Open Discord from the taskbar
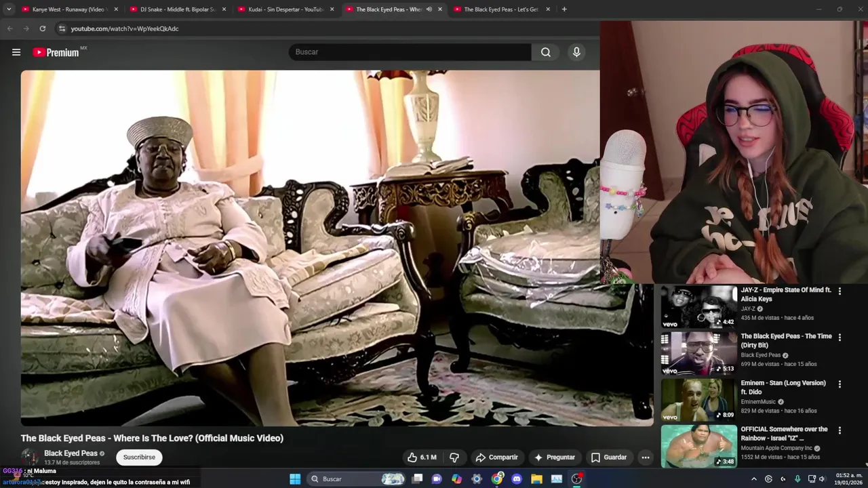This screenshot has height=488, width=868. tap(517, 479)
